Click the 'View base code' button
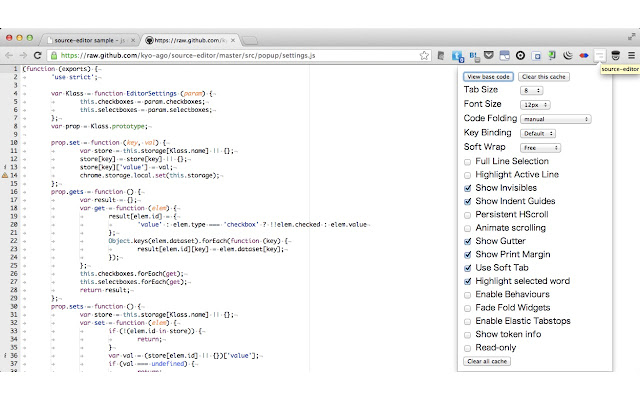 pyautogui.click(x=488, y=77)
